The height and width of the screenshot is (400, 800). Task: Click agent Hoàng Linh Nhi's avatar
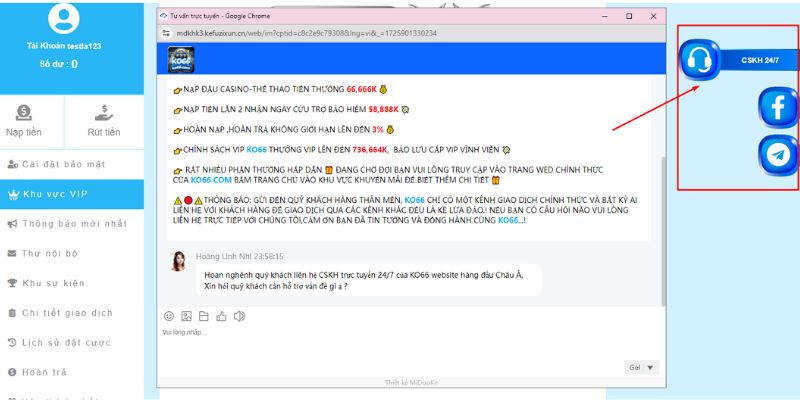(179, 261)
